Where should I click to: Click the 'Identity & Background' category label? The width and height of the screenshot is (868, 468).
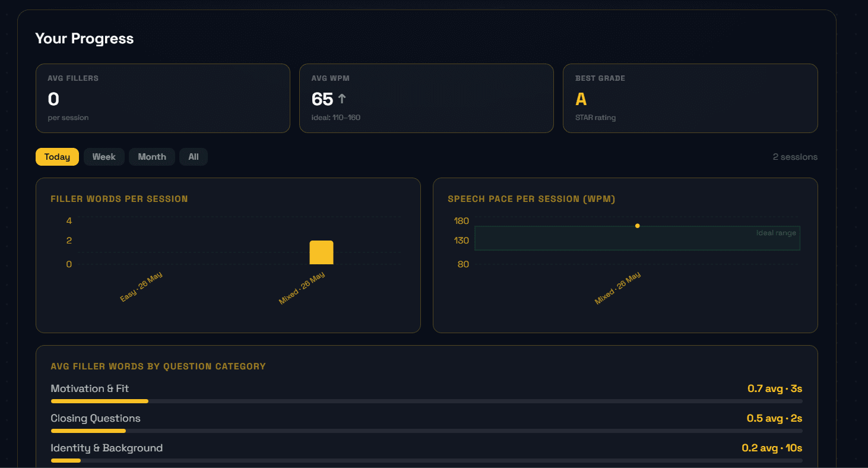[107, 448]
